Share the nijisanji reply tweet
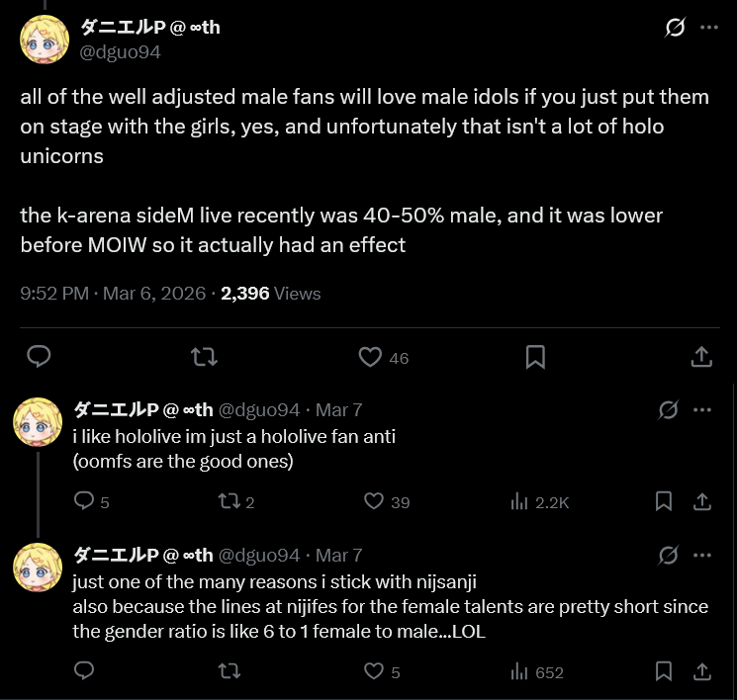This screenshot has width=737, height=700. pos(700,672)
